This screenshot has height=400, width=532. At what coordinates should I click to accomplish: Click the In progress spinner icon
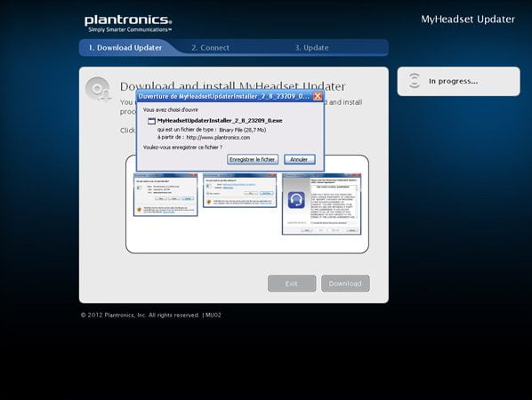click(x=415, y=81)
